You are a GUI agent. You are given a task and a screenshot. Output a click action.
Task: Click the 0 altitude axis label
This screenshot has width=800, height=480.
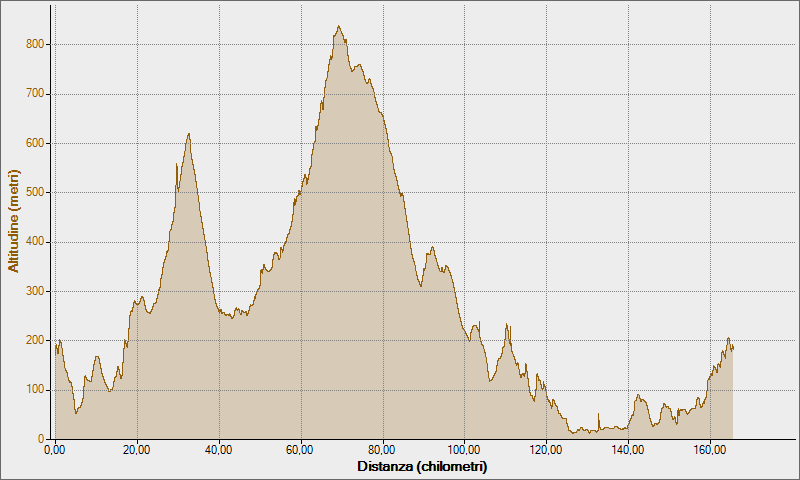[x=41, y=439]
